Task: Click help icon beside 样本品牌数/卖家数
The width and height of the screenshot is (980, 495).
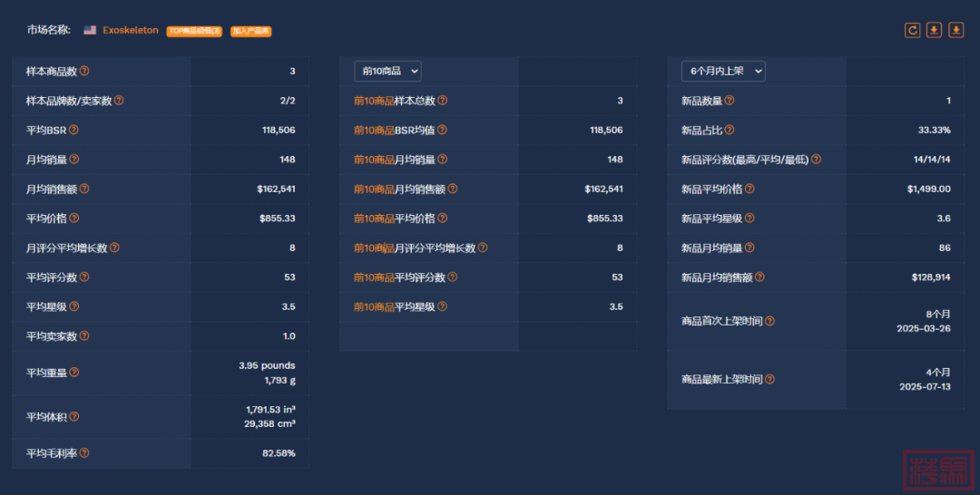Action: click(119, 101)
